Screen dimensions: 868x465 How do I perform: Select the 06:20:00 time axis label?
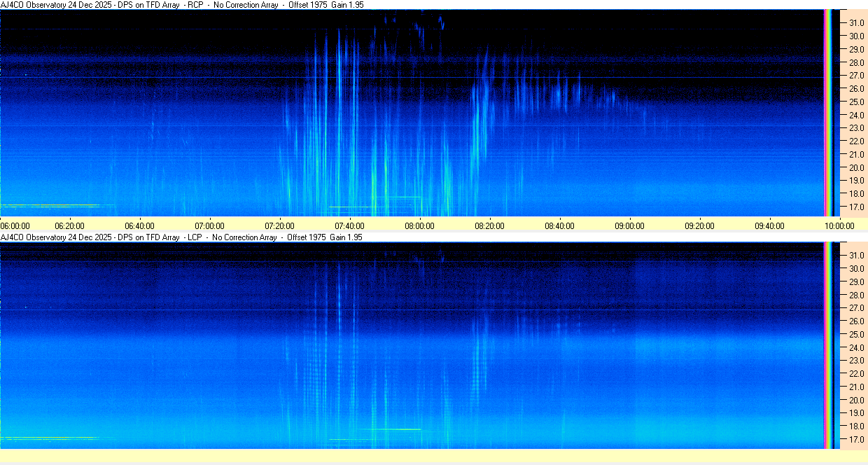[x=69, y=225]
